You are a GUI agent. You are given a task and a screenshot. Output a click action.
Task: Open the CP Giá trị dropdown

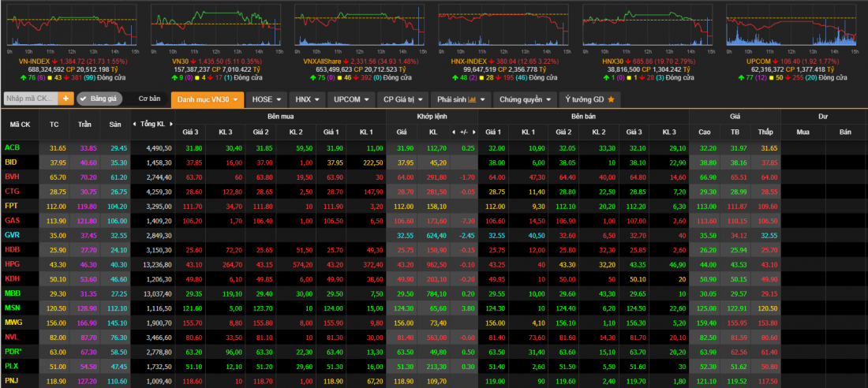pos(403,99)
